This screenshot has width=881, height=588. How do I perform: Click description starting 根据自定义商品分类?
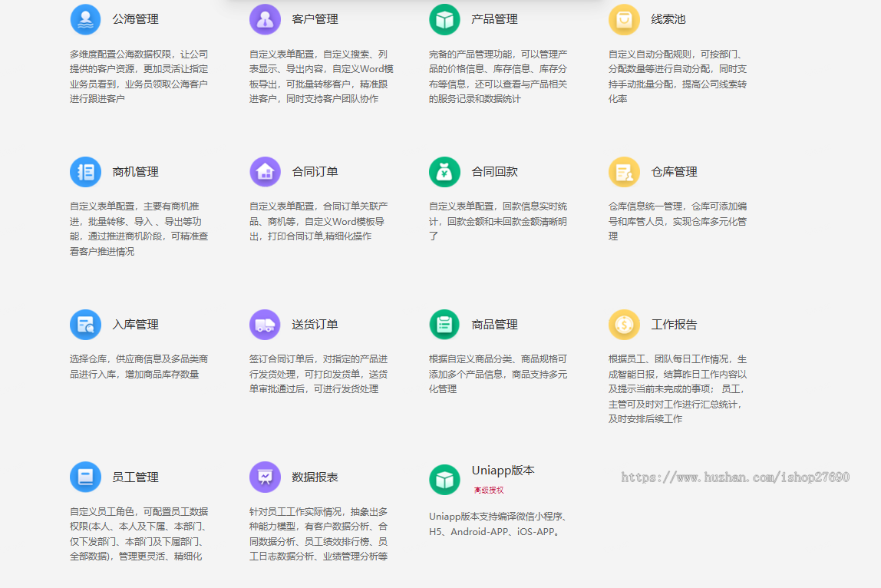click(x=498, y=374)
